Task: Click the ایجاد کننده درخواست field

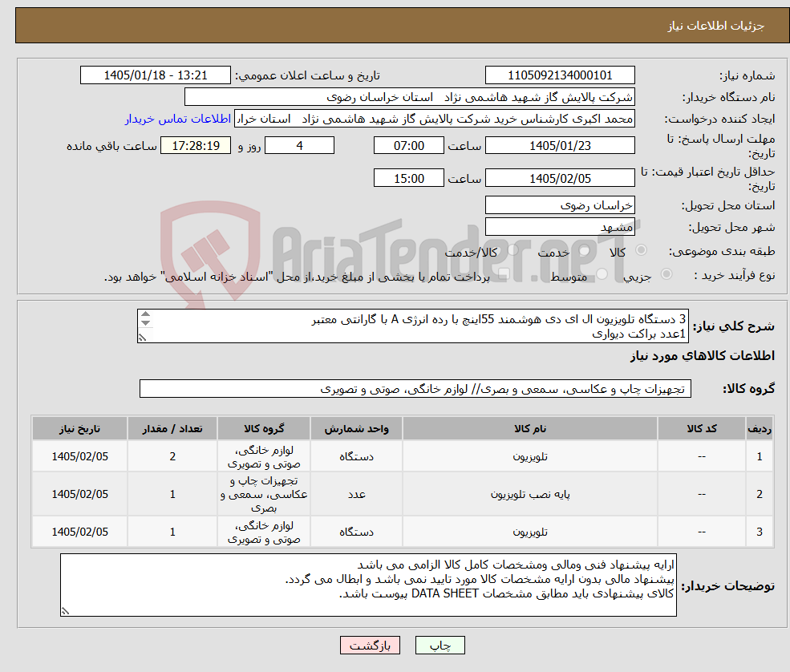Action: (435, 119)
